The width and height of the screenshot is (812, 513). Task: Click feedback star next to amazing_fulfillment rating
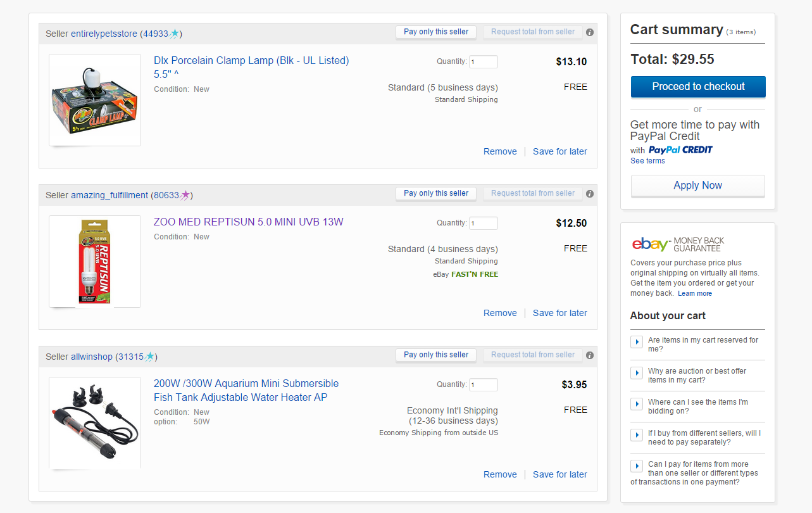pos(185,195)
